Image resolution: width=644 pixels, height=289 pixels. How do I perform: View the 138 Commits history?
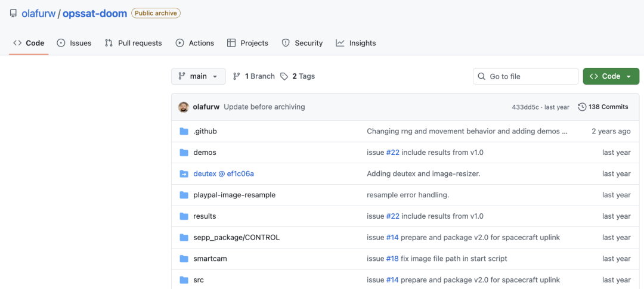(603, 107)
